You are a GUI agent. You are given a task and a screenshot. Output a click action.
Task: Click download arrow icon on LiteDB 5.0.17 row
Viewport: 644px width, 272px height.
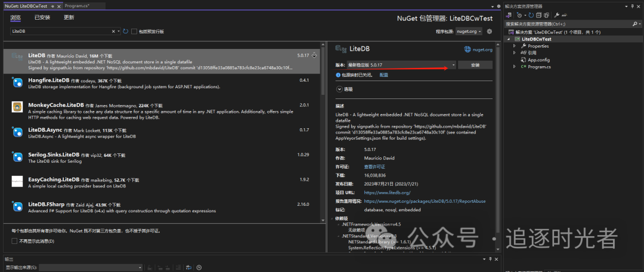tap(314, 55)
